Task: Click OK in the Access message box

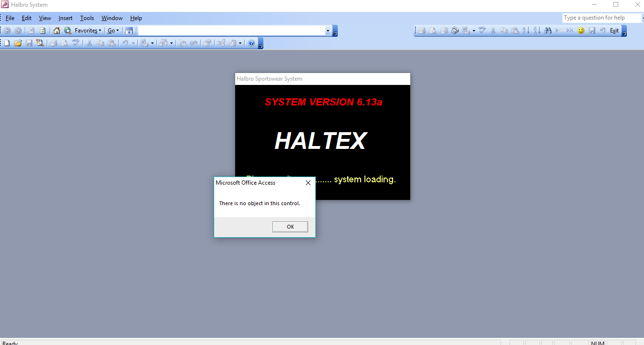Action: (290, 227)
